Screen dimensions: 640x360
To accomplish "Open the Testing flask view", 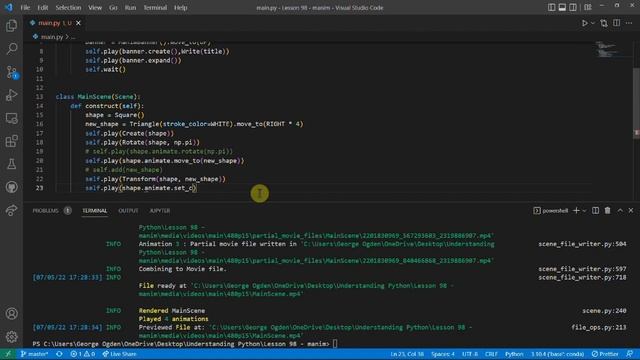I will point(11,164).
